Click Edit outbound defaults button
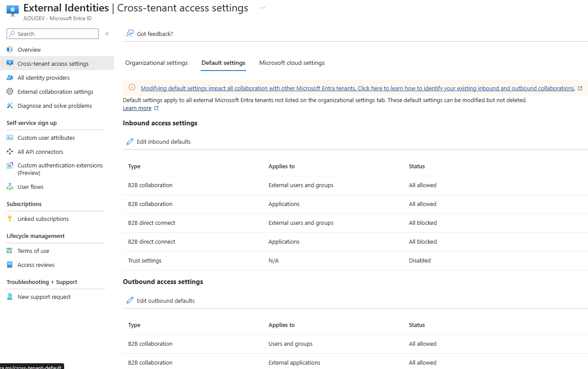This screenshot has width=588, height=369. pyautogui.click(x=160, y=301)
